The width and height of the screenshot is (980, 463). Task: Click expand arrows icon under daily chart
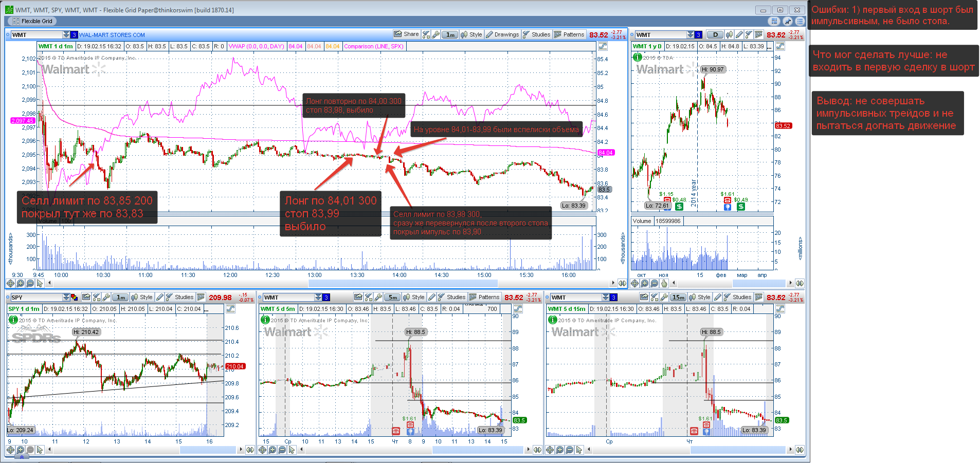(x=800, y=283)
